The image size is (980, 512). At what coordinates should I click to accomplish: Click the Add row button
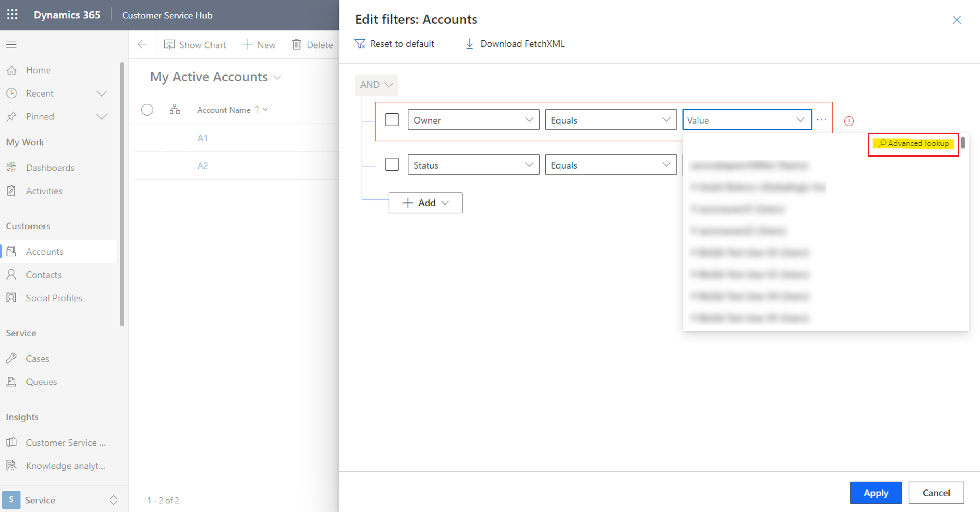click(425, 203)
